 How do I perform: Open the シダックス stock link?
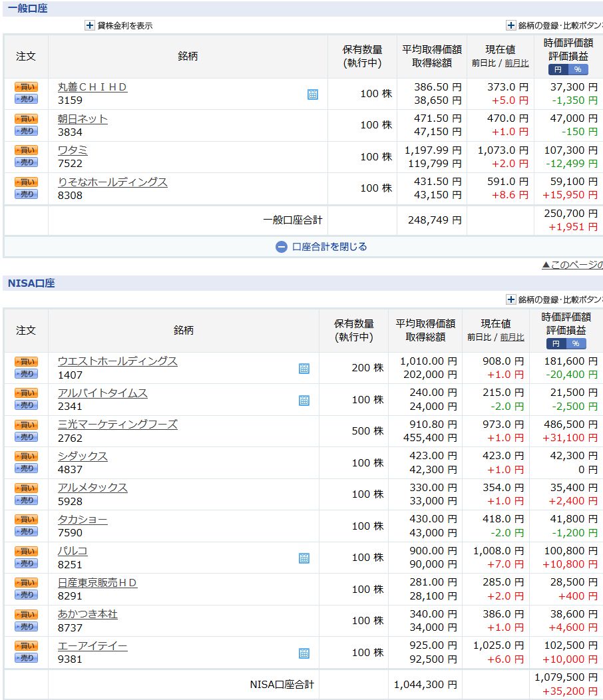(x=83, y=456)
